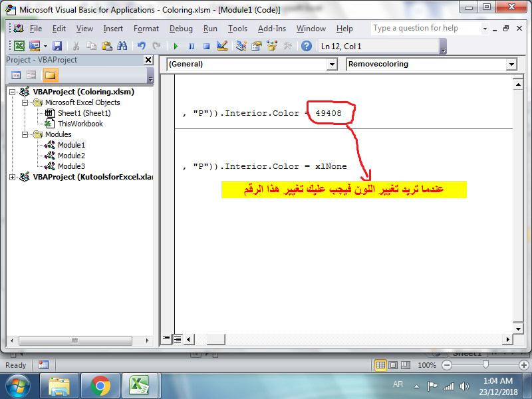Open the Edit menu

coord(59,29)
